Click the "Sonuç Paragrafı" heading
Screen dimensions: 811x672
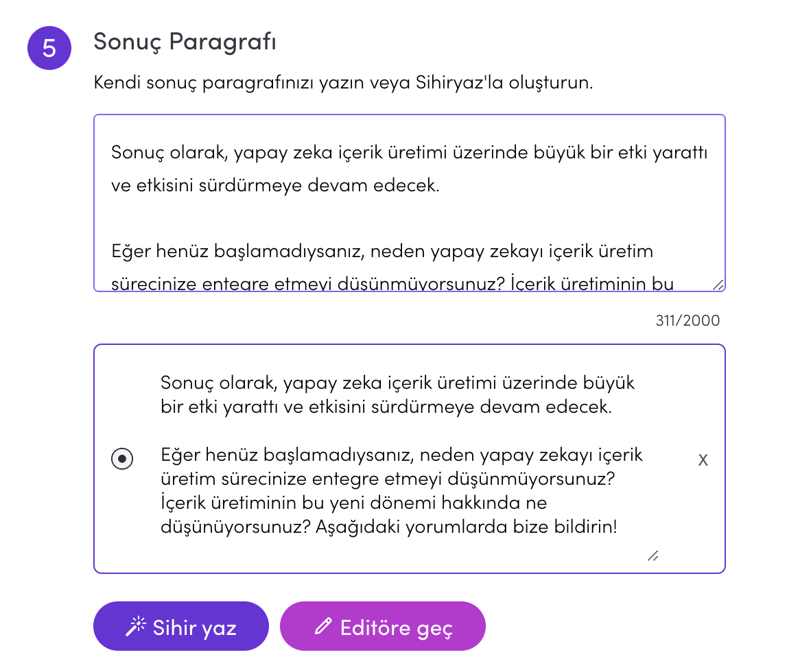pyautogui.click(x=185, y=41)
